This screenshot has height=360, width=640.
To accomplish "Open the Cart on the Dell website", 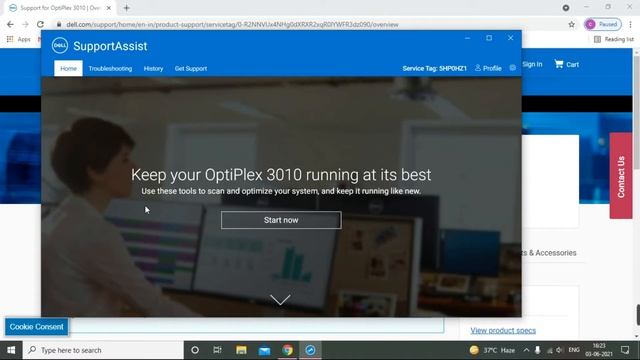I will pos(567,64).
